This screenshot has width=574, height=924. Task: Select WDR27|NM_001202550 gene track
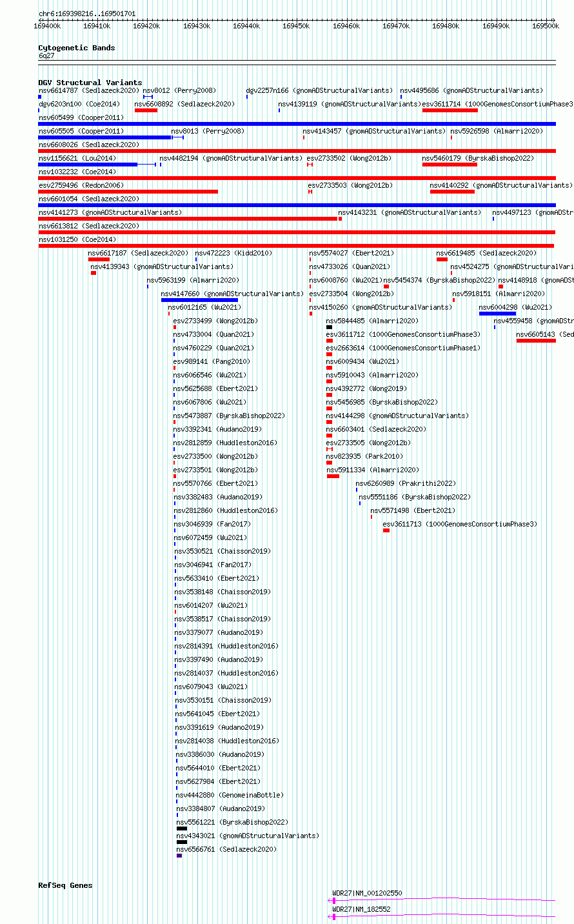[442, 900]
